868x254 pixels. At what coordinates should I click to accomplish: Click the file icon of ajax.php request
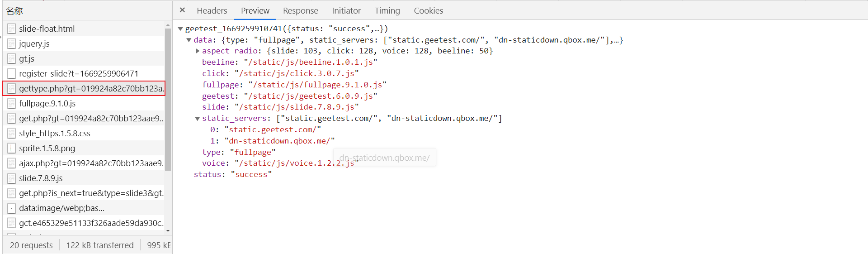[x=12, y=163]
